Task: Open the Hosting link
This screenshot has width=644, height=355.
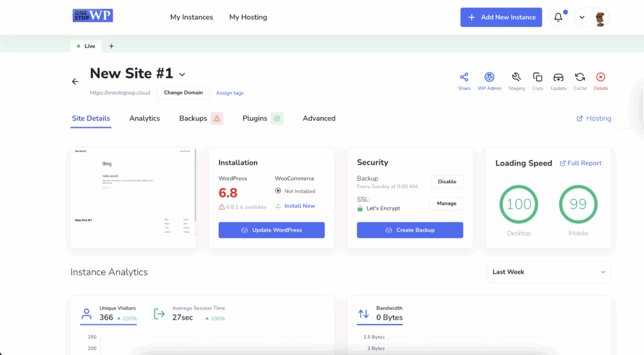Action: 594,118
